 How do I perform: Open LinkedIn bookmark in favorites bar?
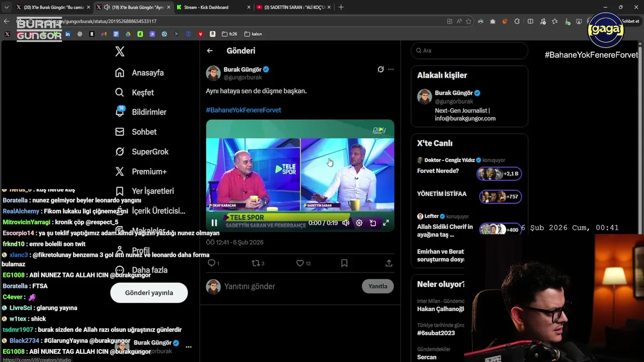click(x=67, y=34)
